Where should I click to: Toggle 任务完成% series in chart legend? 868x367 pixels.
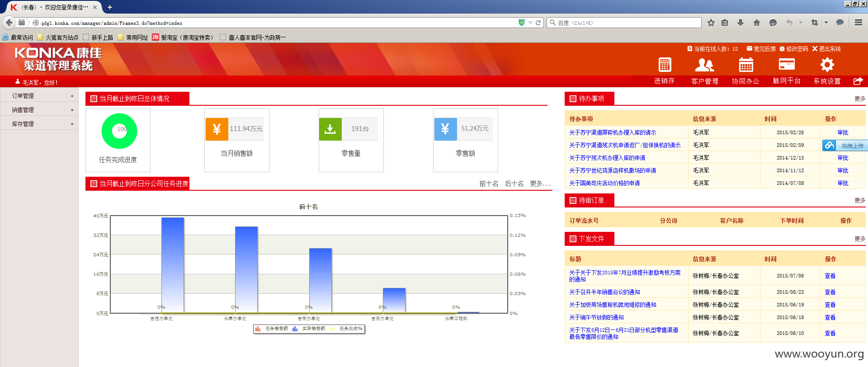point(346,329)
